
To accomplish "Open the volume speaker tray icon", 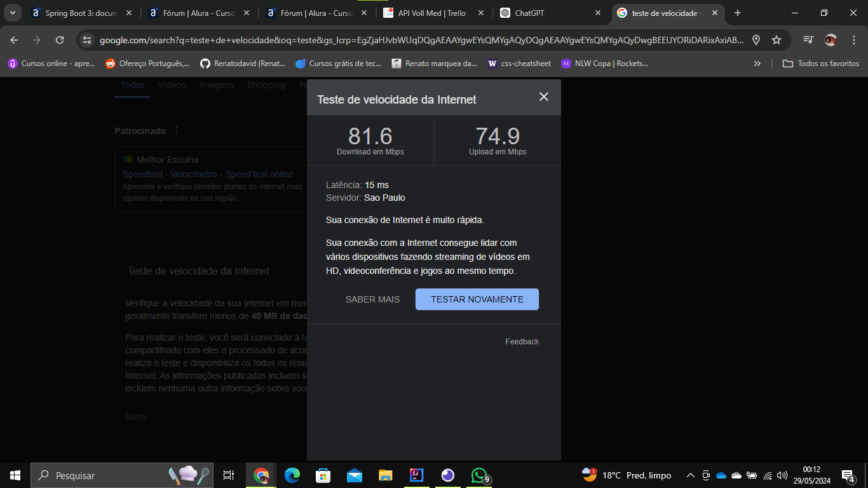I will tap(782, 475).
